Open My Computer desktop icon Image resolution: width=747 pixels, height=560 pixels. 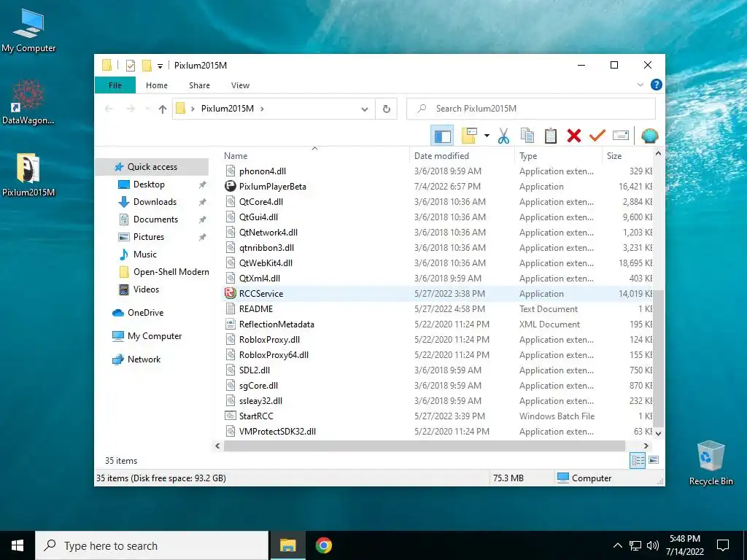click(x=28, y=31)
